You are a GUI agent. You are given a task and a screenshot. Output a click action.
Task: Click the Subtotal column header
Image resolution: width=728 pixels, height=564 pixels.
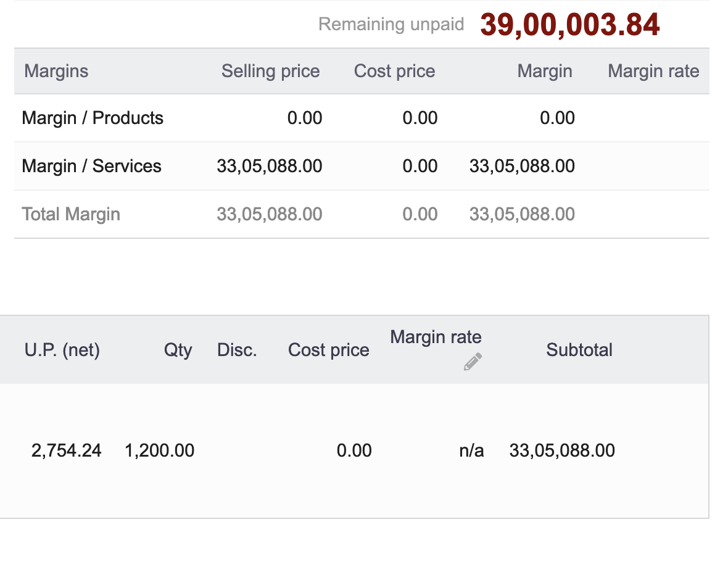click(x=579, y=350)
